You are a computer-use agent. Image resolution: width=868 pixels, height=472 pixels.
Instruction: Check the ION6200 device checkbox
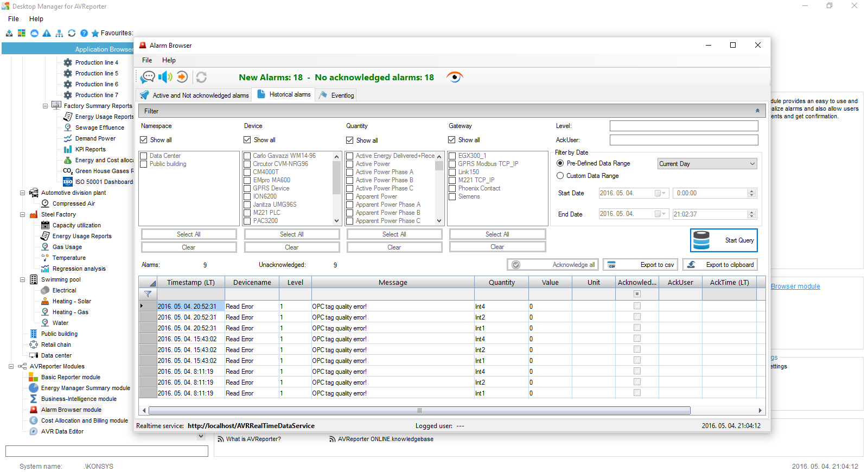247,196
